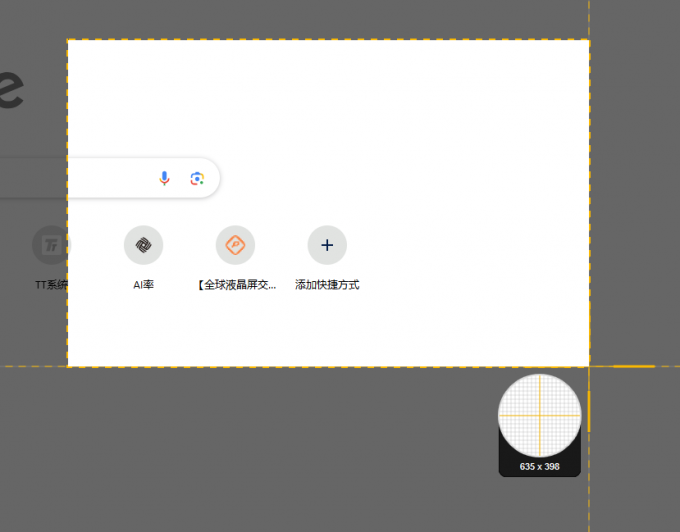Click inside the Google search box
Viewport: 680px width, 532px height.
tap(108, 178)
